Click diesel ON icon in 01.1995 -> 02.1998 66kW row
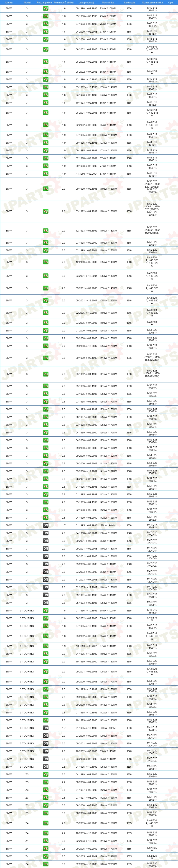178x868 pixels. pyautogui.click(x=46, y=525)
